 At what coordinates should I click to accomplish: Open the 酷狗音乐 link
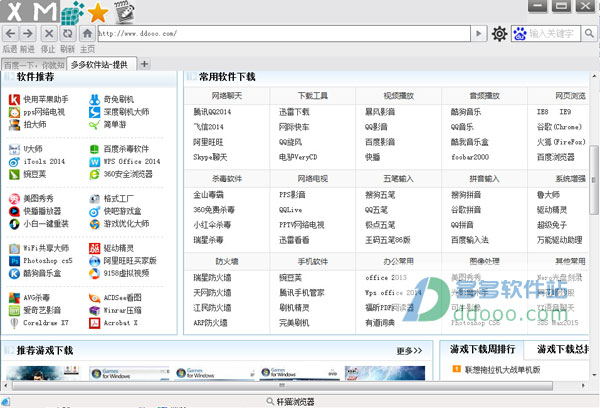466,112
